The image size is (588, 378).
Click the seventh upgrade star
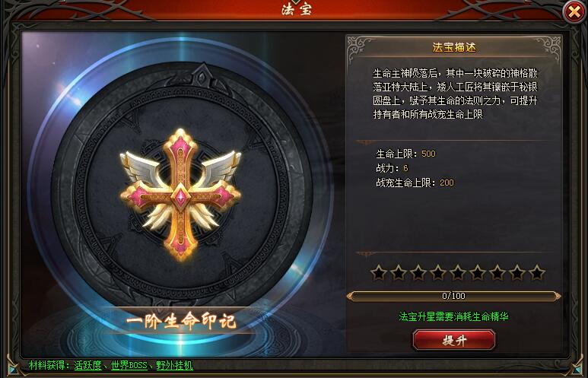click(497, 272)
